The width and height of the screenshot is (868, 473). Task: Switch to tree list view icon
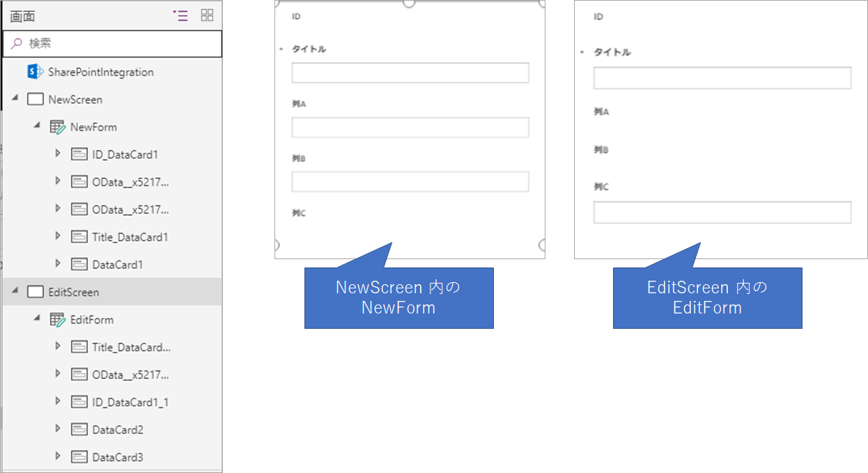pos(180,16)
